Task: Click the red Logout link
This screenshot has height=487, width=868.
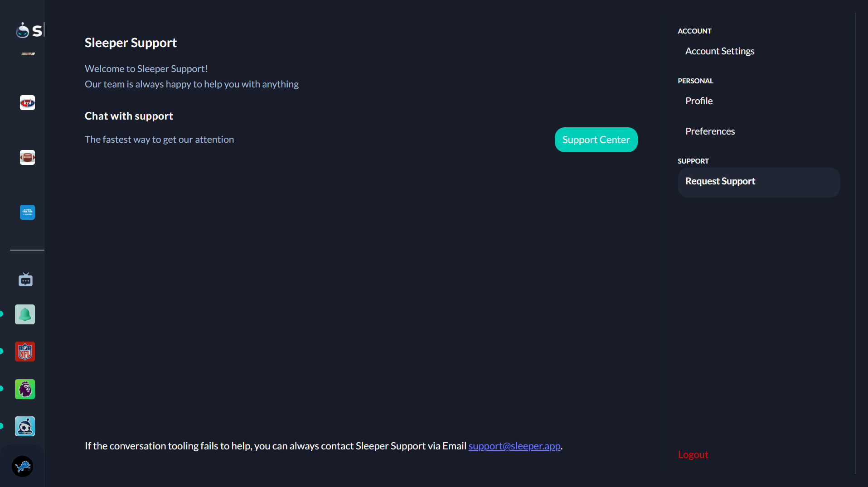Action: click(x=693, y=455)
